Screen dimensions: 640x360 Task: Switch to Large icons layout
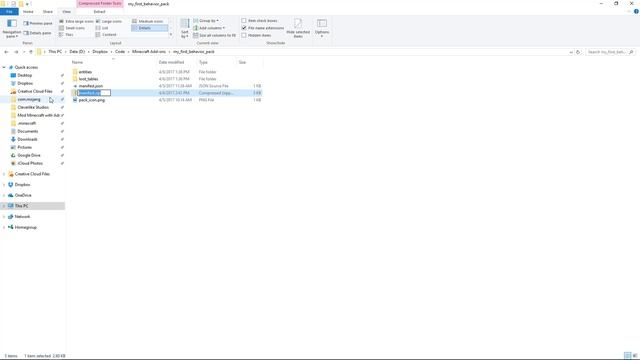click(109, 21)
